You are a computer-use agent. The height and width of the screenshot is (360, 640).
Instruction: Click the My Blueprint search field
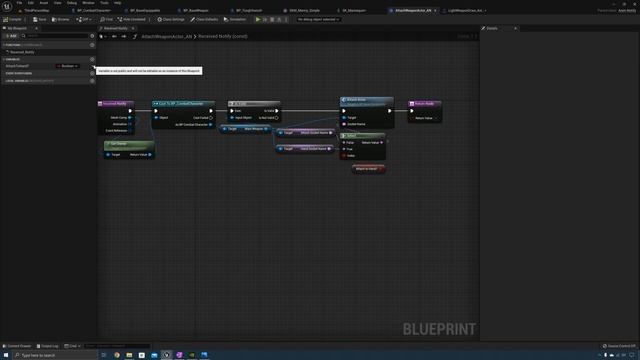55,36
